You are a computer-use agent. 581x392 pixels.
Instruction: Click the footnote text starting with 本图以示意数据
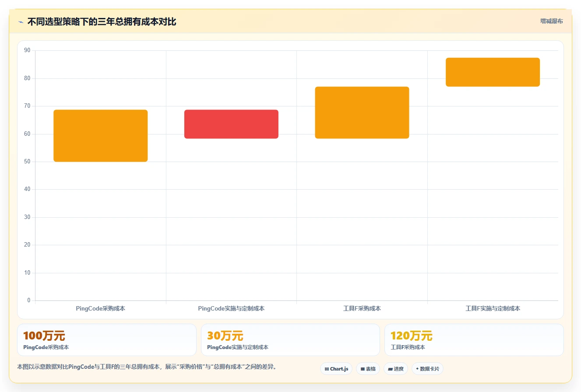coord(148,367)
